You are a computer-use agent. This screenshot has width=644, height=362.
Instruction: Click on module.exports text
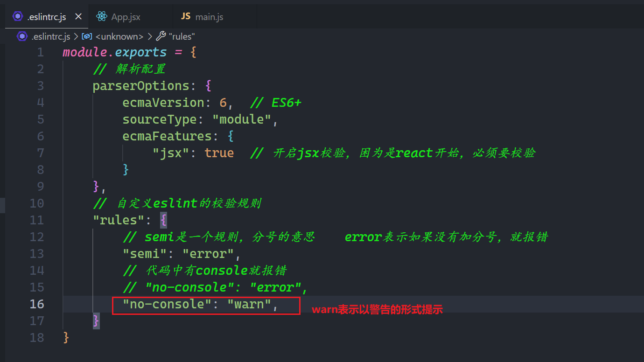115,52
